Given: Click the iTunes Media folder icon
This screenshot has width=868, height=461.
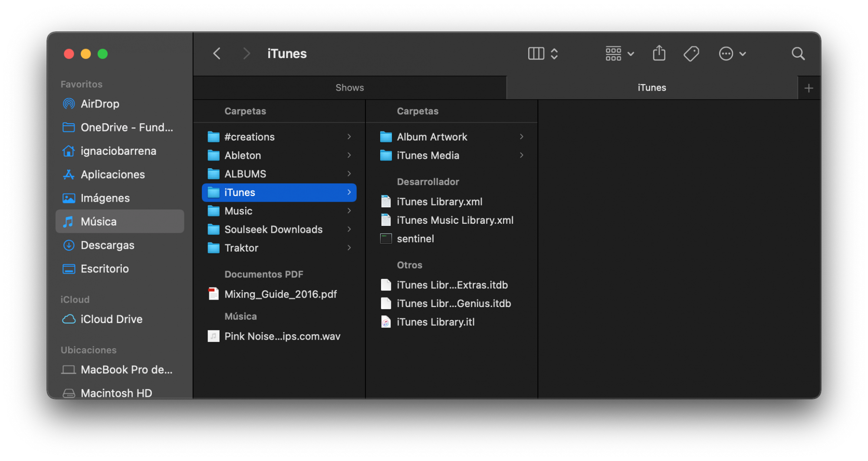Looking at the screenshot, I should tap(386, 155).
